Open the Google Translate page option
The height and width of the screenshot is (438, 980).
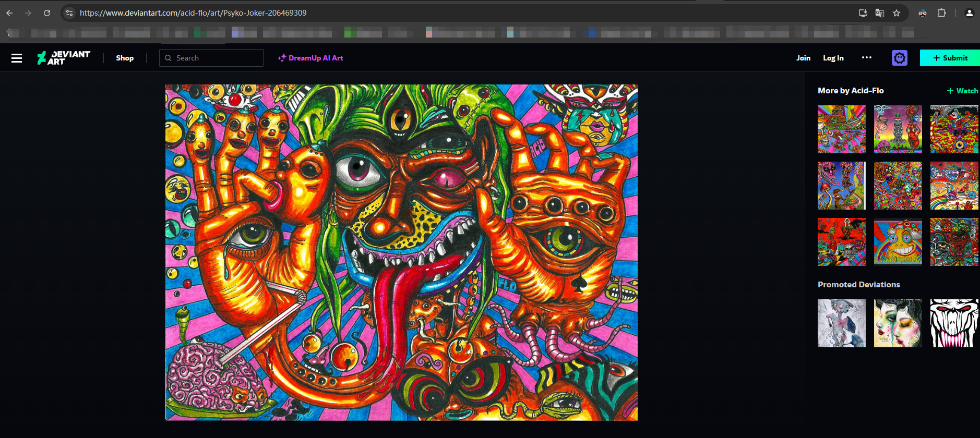[880, 13]
